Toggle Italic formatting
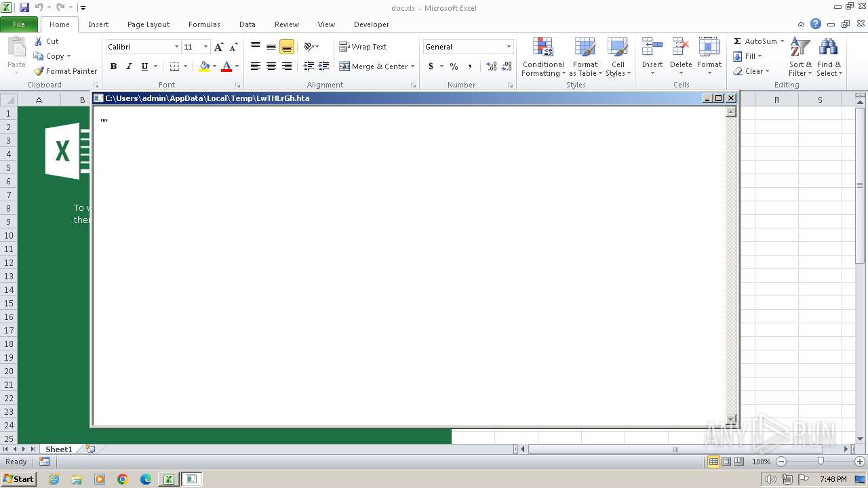 click(x=129, y=66)
